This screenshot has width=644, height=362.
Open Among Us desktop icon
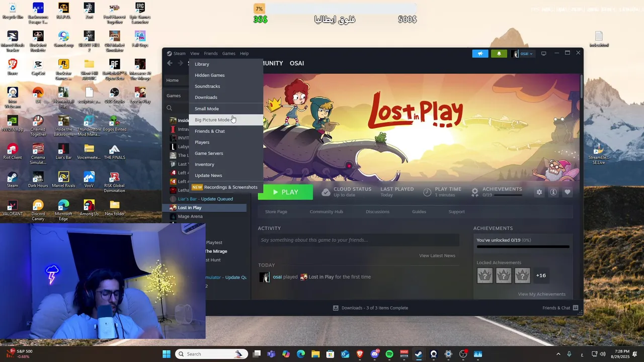(x=89, y=208)
